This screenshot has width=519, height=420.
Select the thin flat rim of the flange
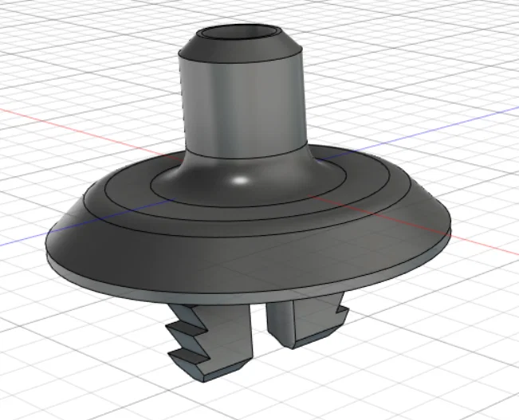tap(248, 298)
